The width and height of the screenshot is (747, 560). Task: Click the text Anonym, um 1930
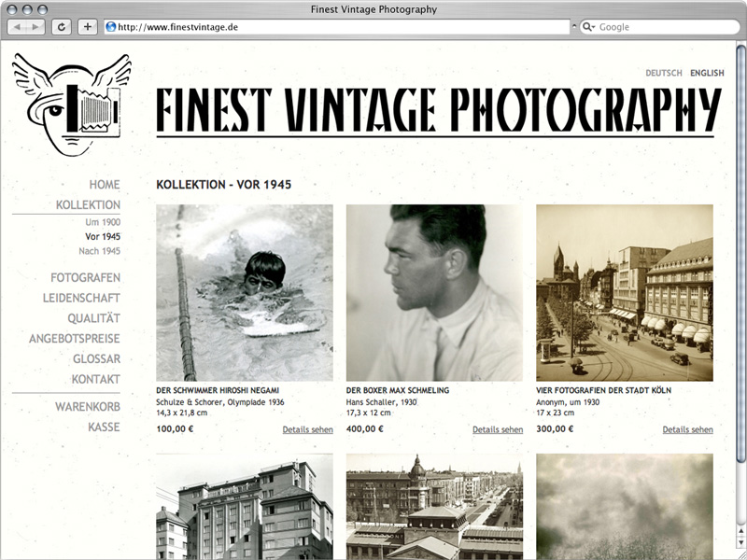coord(568,402)
